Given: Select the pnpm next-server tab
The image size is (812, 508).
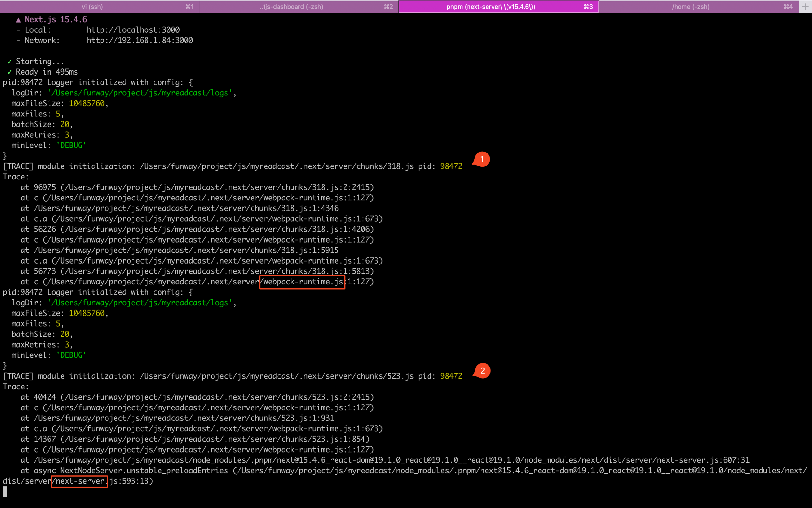Looking at the screenshot, I should click(x=490, y=7).
